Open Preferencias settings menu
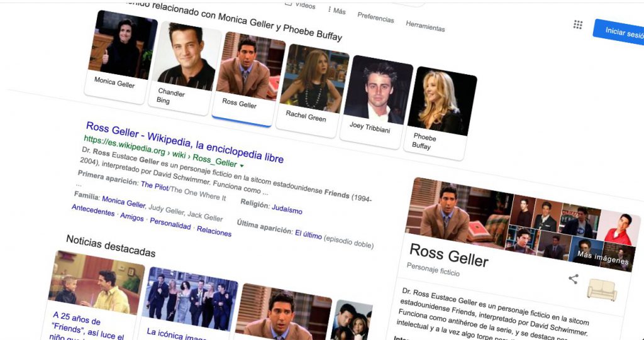The width and height of the screenshot is (644, 340). pos(375,17)
